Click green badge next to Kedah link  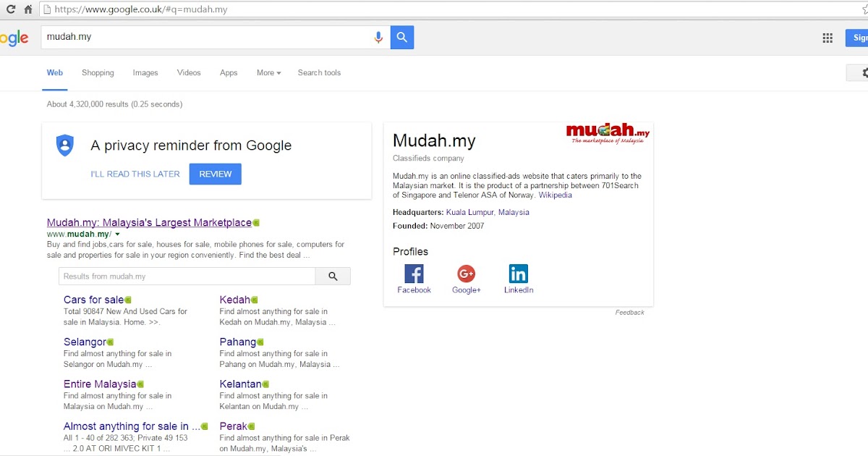click(254, 300)
